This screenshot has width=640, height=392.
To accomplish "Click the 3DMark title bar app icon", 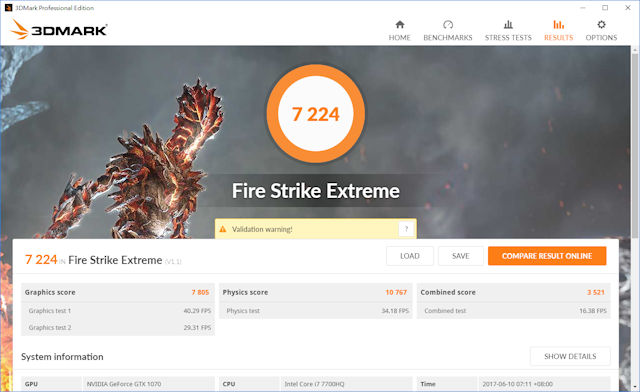I will [x=8, y=8].
